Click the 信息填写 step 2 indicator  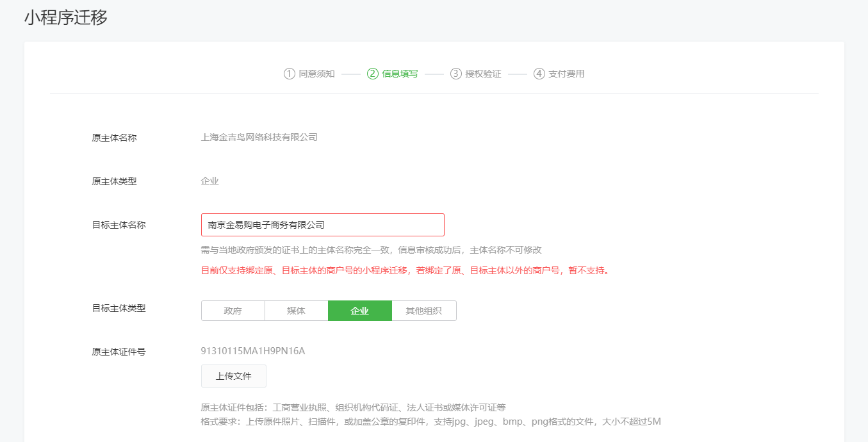coord(393,74)
